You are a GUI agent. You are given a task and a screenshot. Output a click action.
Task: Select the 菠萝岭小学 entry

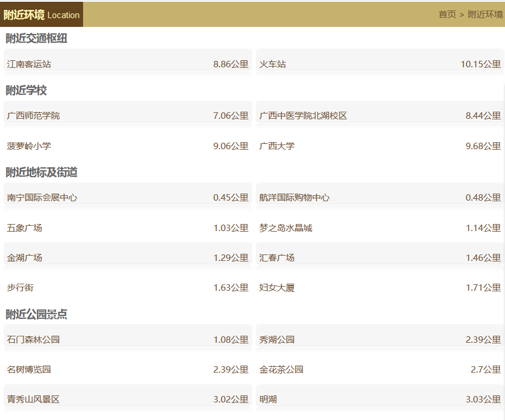(29, 146)
